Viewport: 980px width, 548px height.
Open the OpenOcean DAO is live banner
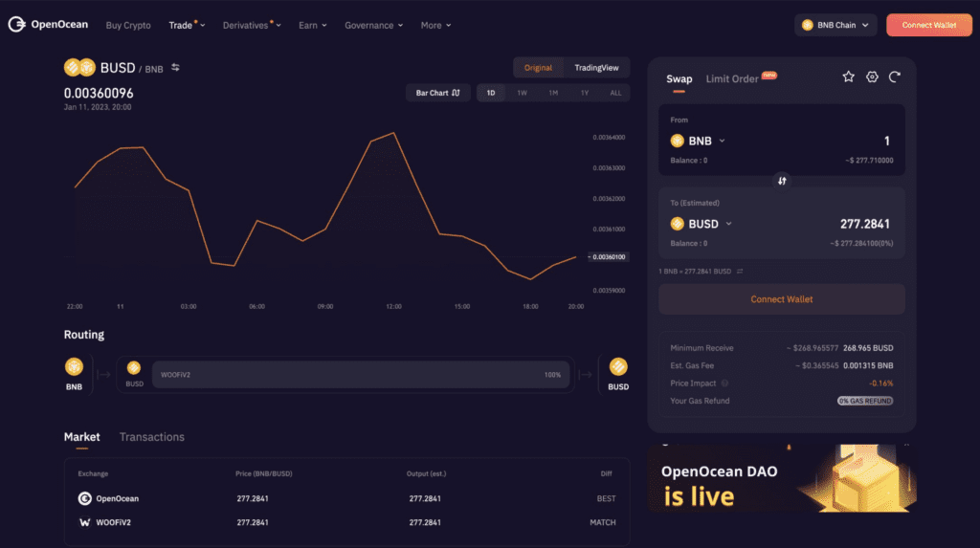coord(782,478)
